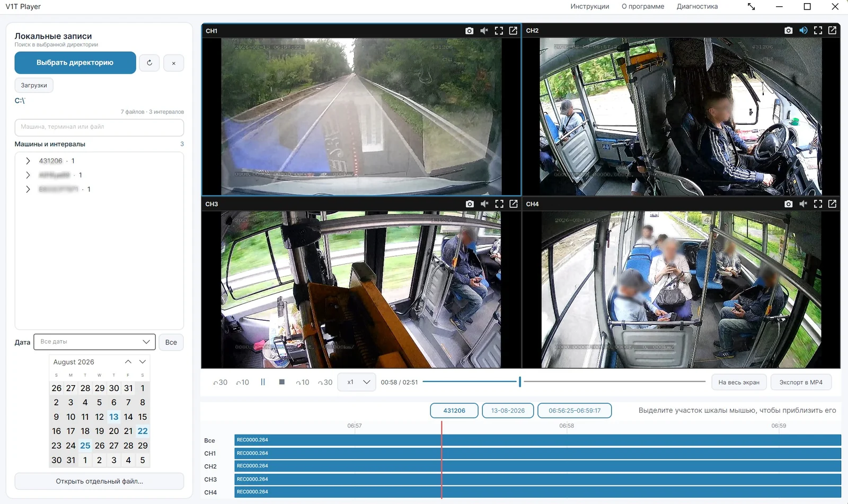The height and width of the screenshot is (504, 848).
Task: Enlarge CH3 to fullscreen
Action: point(499,204)
